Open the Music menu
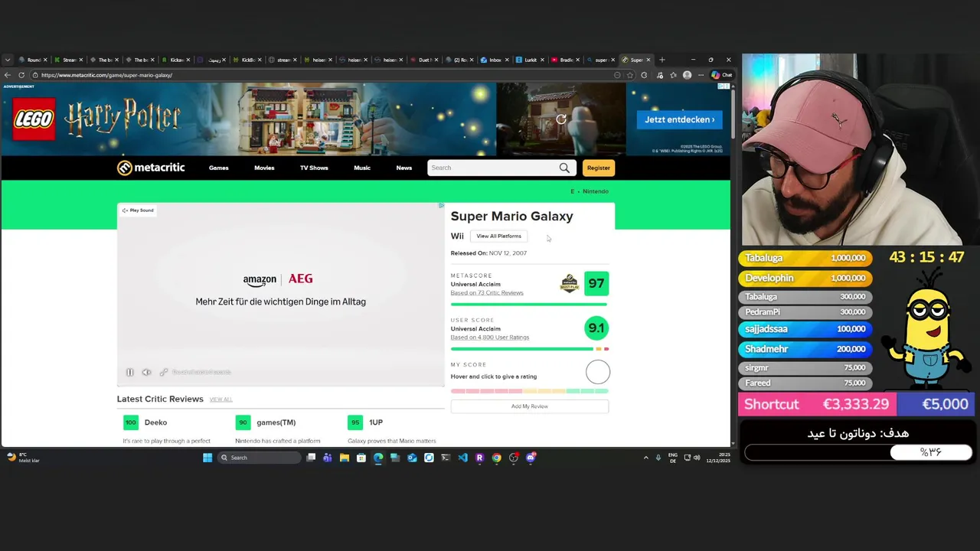The image size is (980, 551). pyautogui.click(x=362, y=168)
